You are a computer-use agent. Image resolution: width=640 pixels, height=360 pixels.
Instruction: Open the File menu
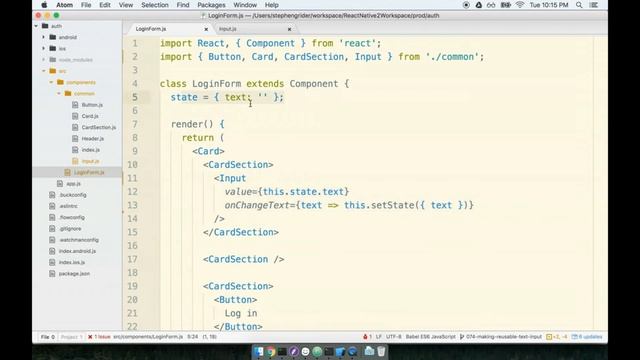pos(86,5)
